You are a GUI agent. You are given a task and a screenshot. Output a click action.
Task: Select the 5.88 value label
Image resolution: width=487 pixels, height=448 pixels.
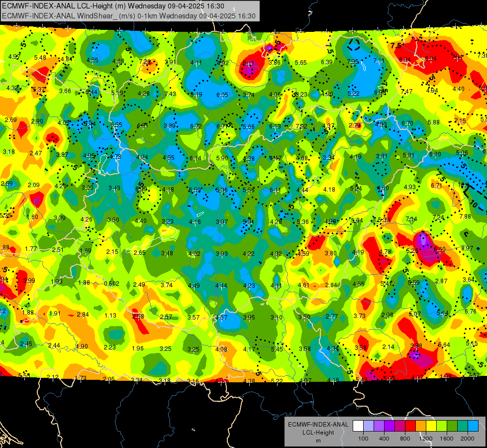[x=434, y=122]
